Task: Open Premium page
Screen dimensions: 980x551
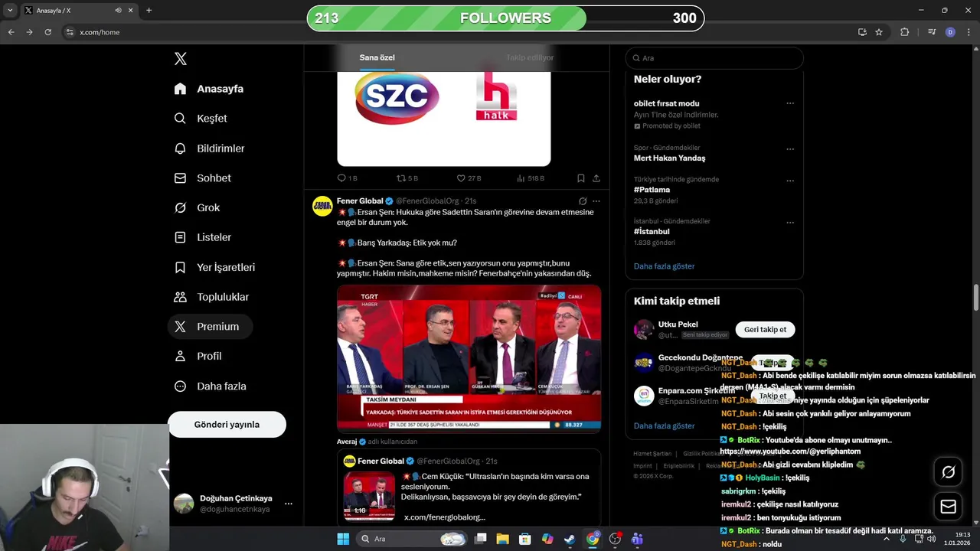Action: click(210, 327)
